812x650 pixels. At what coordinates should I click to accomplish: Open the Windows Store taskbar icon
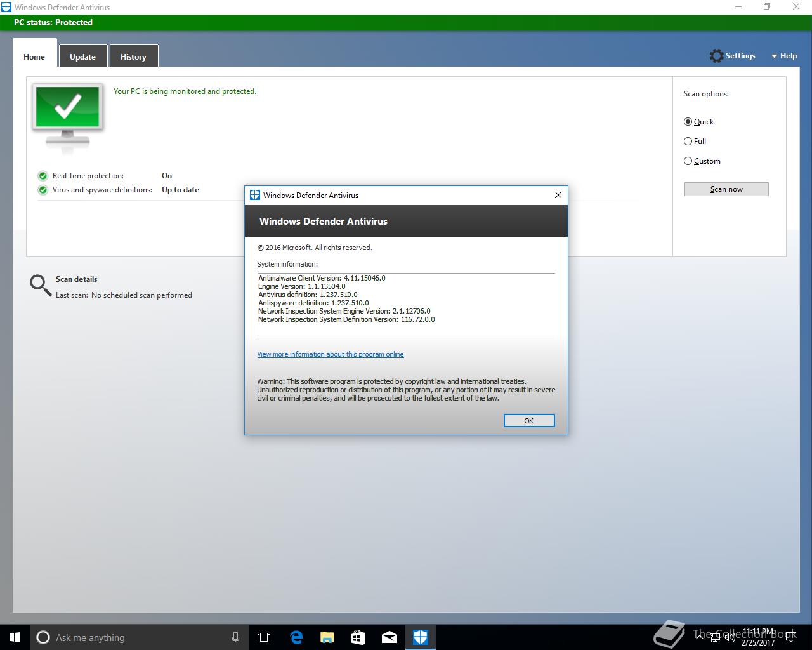[x=358, y=637]
